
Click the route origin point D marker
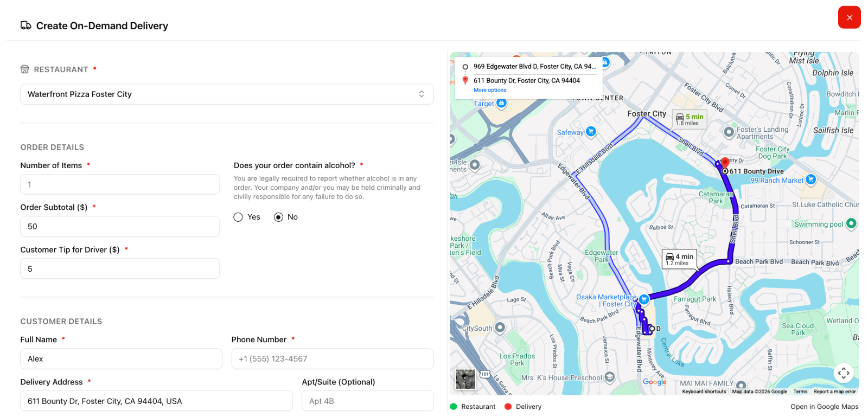(652, 329)
